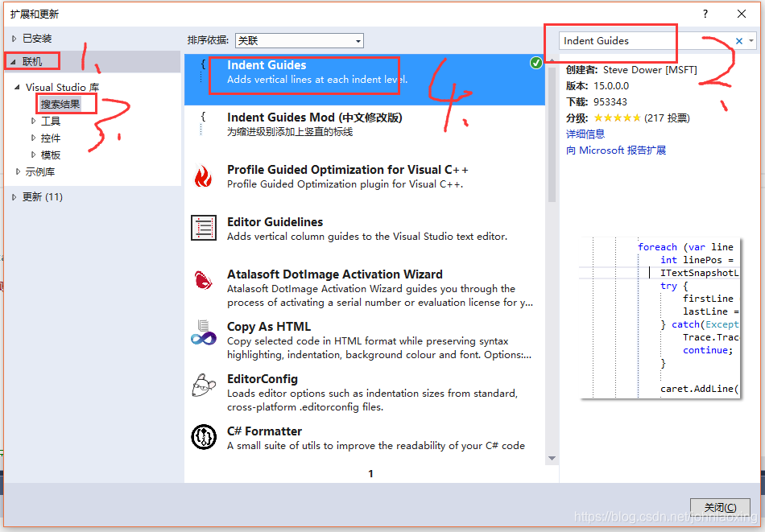This screenshot has height=532, width=765.
Task: Click the C# Formatter icon
Action: 204,437
